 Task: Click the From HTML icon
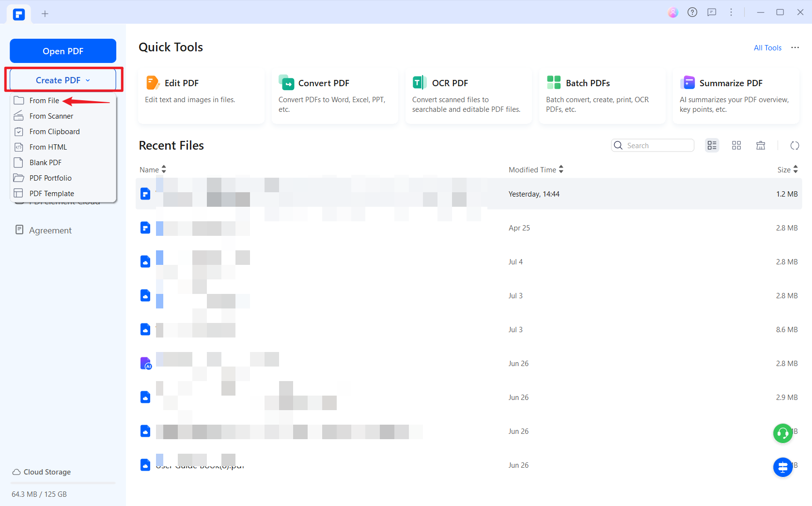pyautogui.click(x=19, y=147)
